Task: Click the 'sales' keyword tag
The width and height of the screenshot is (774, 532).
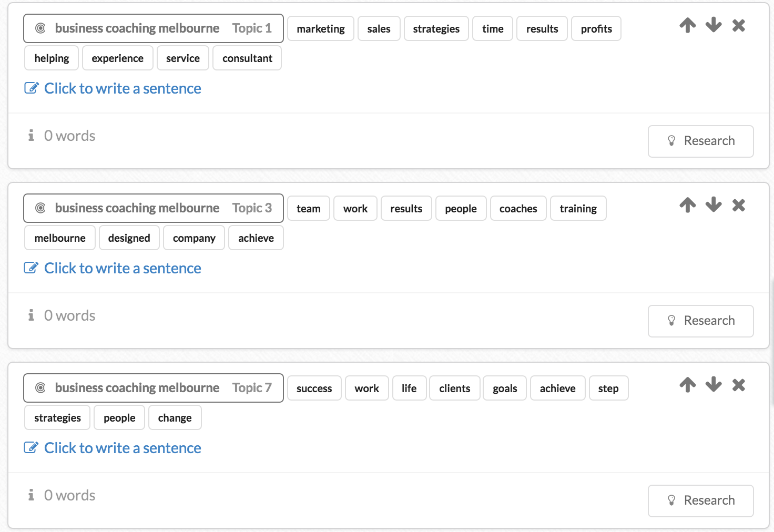Action: 379,28
